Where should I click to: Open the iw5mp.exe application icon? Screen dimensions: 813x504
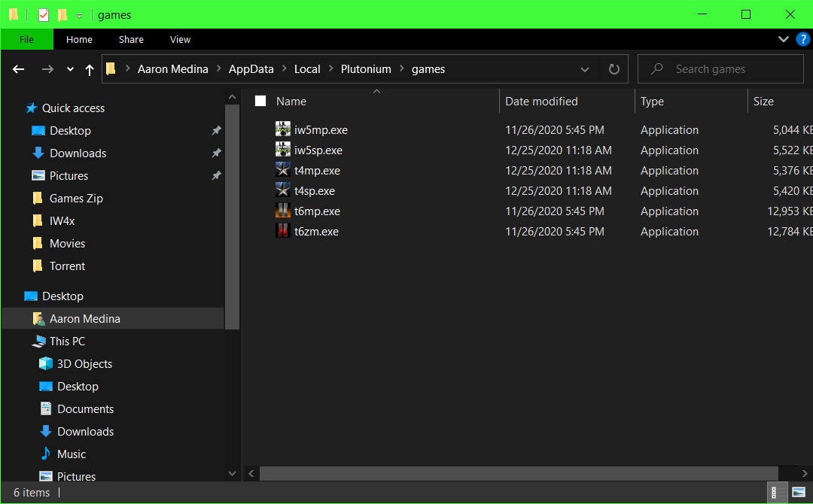[x=282, y=129]
